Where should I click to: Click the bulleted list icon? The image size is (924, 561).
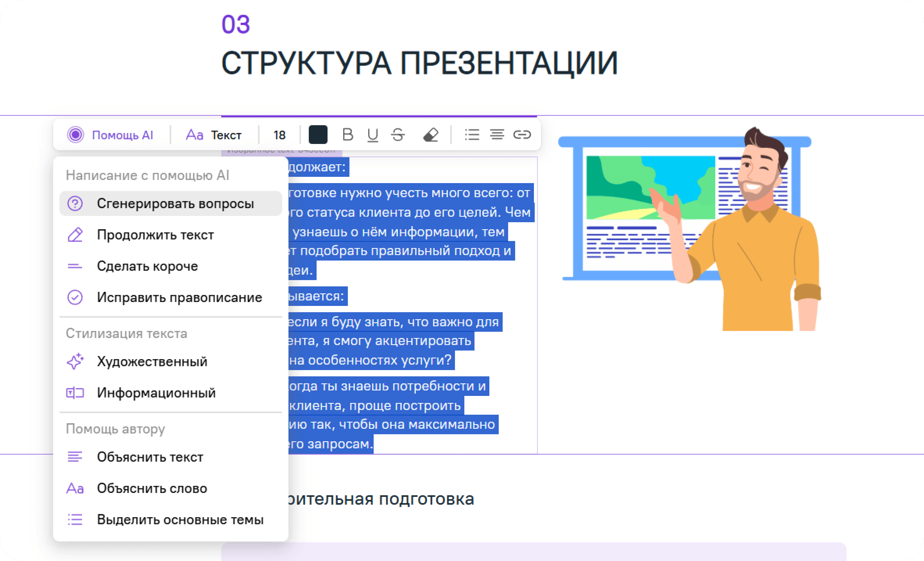(472, 134)
